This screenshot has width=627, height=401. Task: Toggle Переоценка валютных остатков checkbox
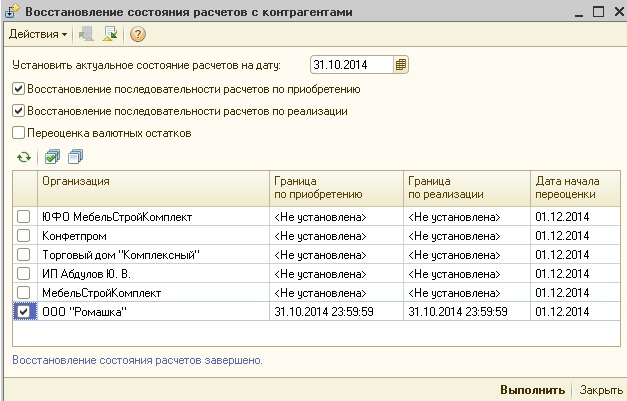pos(18,133)
